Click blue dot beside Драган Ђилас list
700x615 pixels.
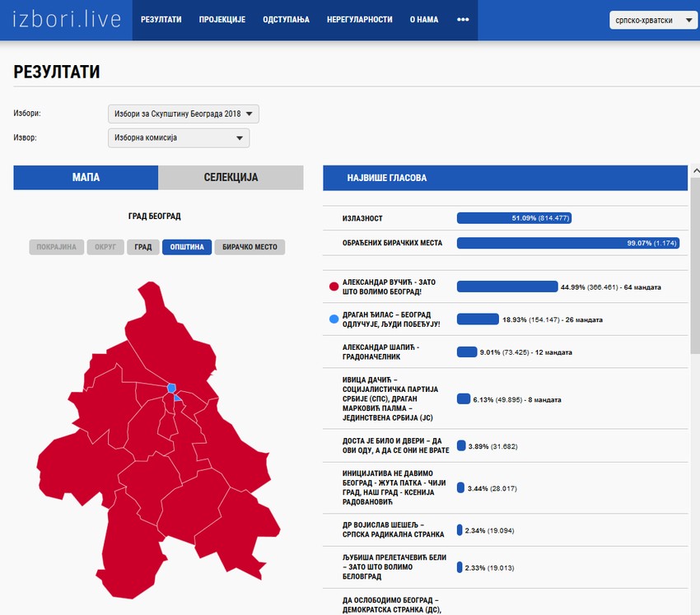click(x=334, y=319)
